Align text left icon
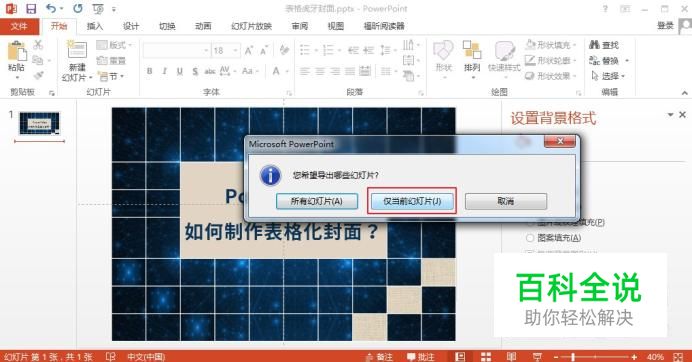This screenshot has height=362, width=692. click(305, 71)
